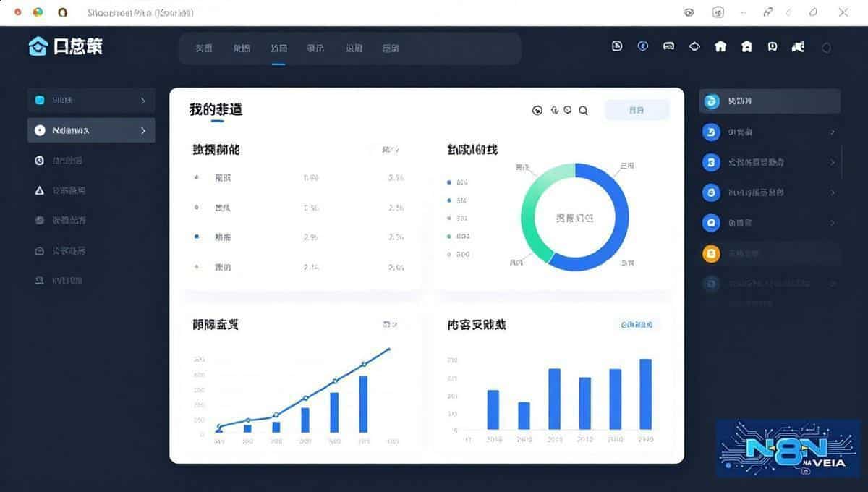Viewport: 868px width, 492px height.
Task: Click the highest data point on the line chart
Action: 391,349
